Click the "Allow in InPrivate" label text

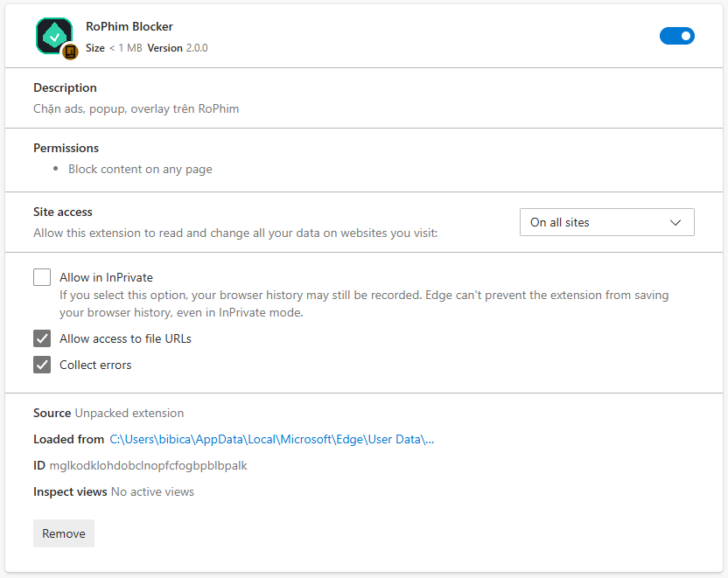point(106,277)
